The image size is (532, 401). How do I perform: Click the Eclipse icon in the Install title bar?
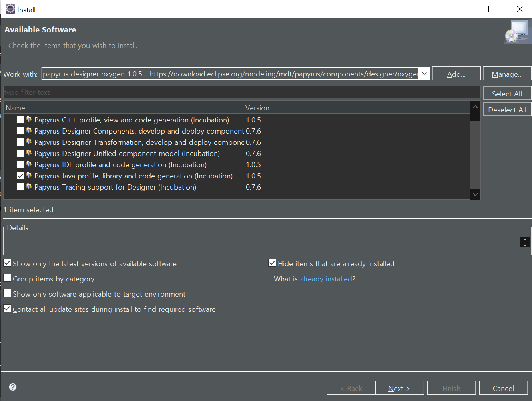coord(10,9)
